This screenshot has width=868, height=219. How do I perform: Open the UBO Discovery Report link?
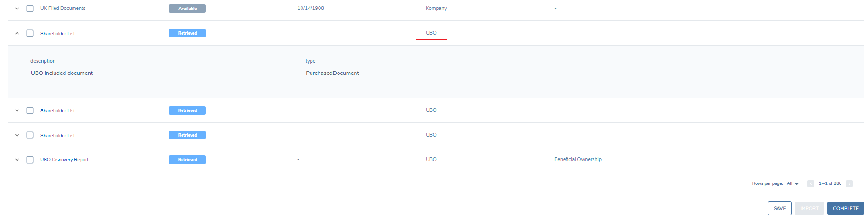click(64, 160)
